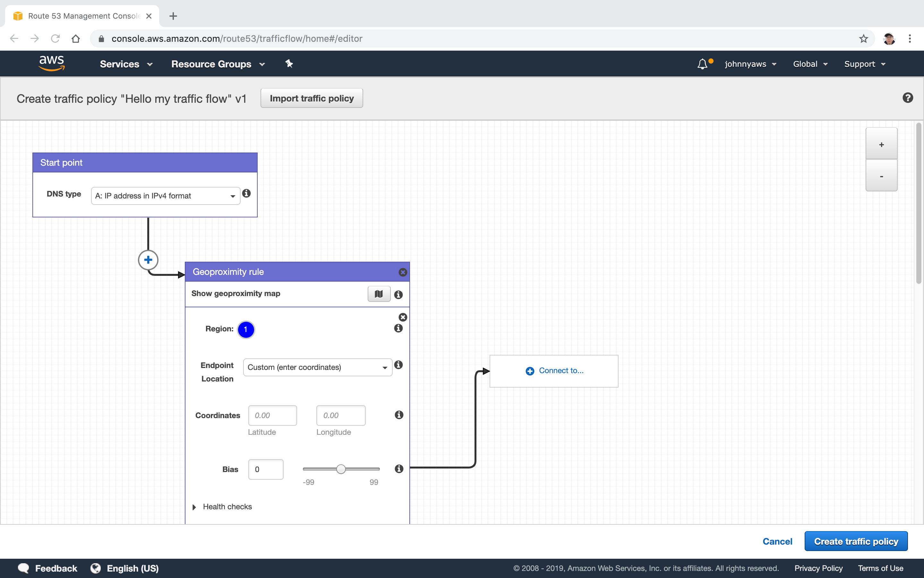The height and width of the screenshot is (578, 924).
Task: Click the AWS logo home icon
Action: pyautogui.click(x=52, y=64)
